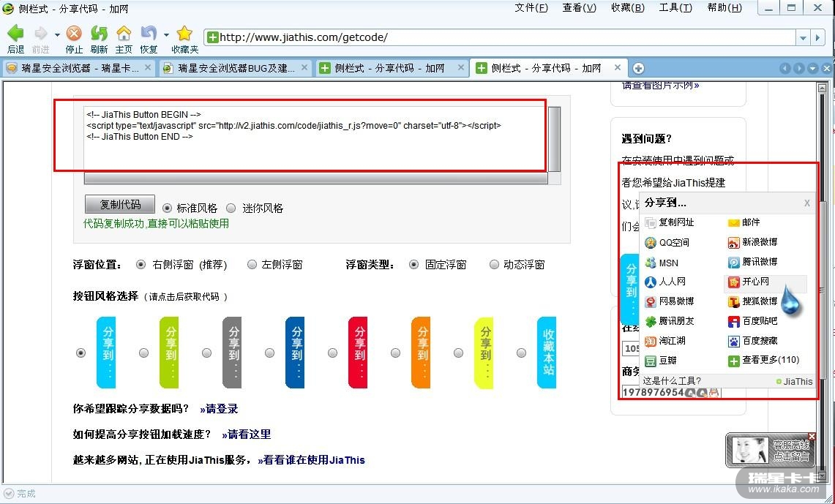This screenshot has height=504, width=835.
Task: Refresh the page with the 刷新 icon
Action: tap(99, 34)
